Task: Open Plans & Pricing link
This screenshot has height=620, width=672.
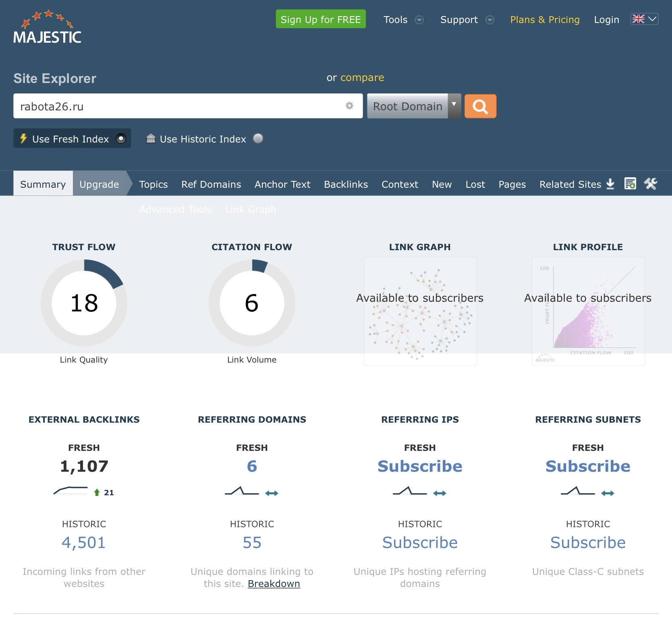Action: (545, 19)
